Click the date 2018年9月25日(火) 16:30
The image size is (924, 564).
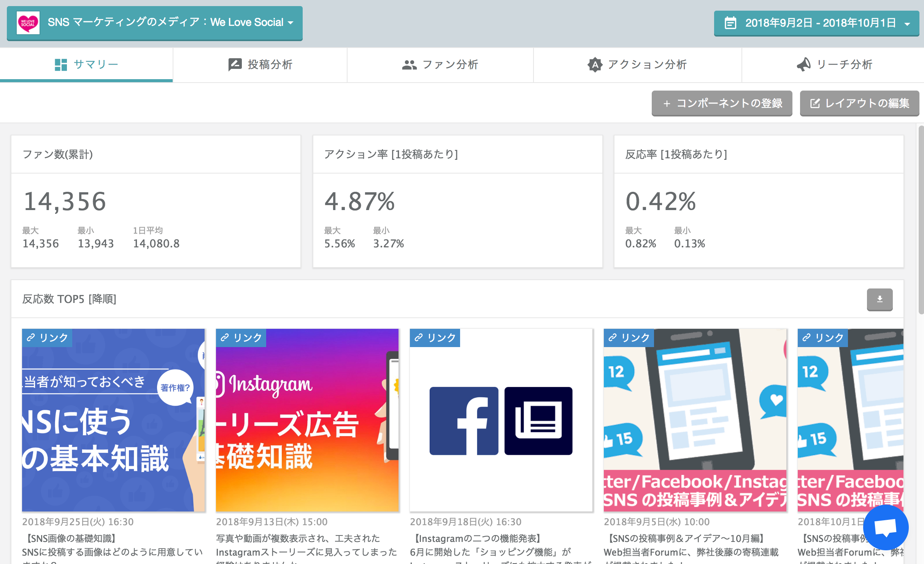point(78,522)
